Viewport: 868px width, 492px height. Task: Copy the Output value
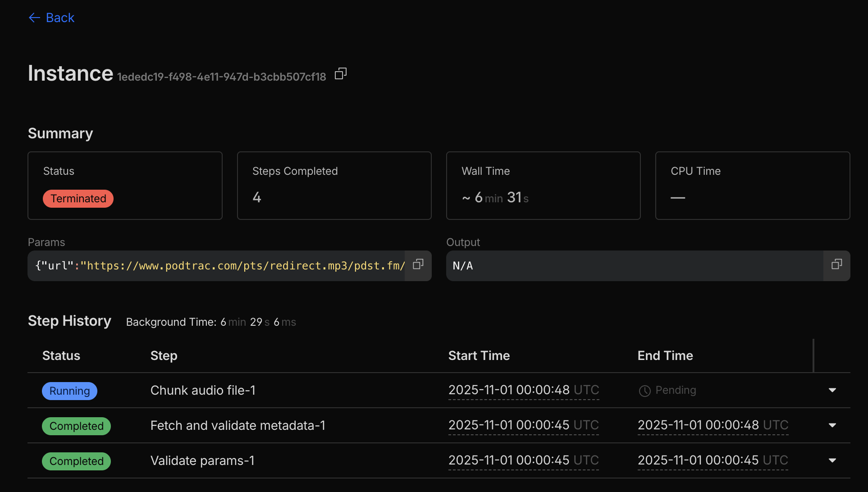(836, 264)
